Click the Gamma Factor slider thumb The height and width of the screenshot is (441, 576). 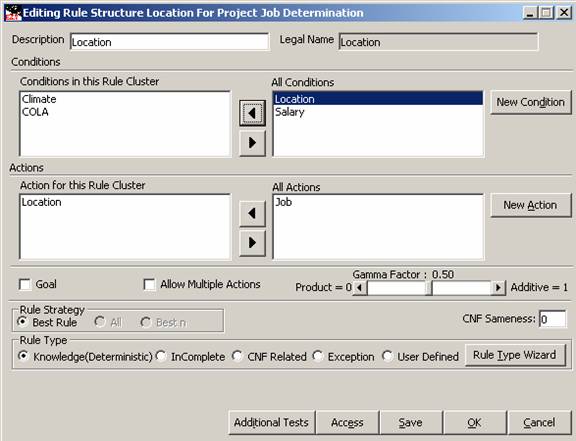(429, 288)
